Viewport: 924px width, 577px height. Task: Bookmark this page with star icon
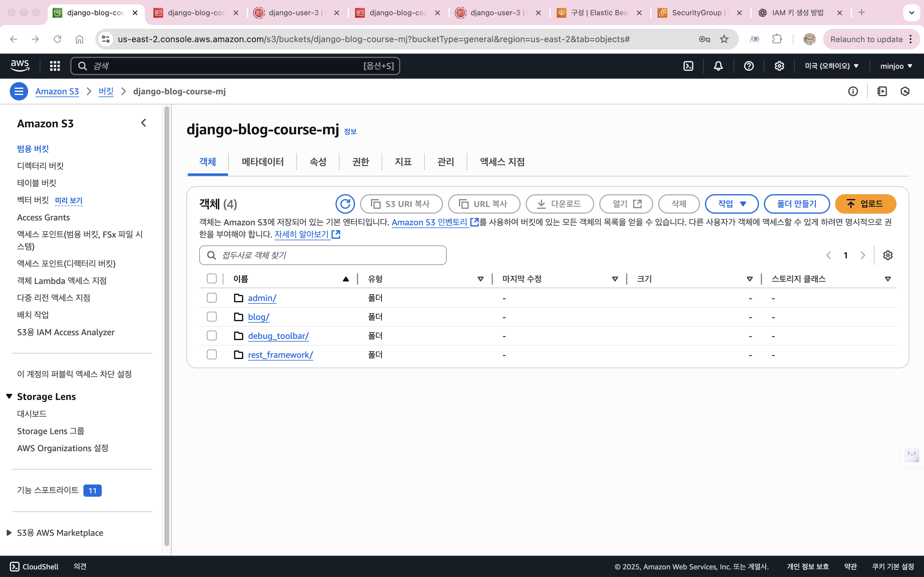coord(724,39)
